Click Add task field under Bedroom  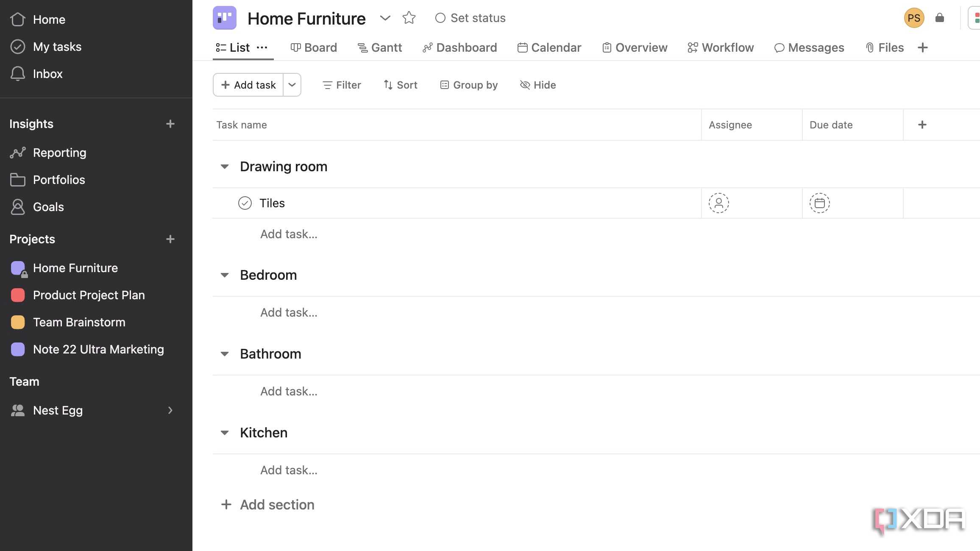289,312
